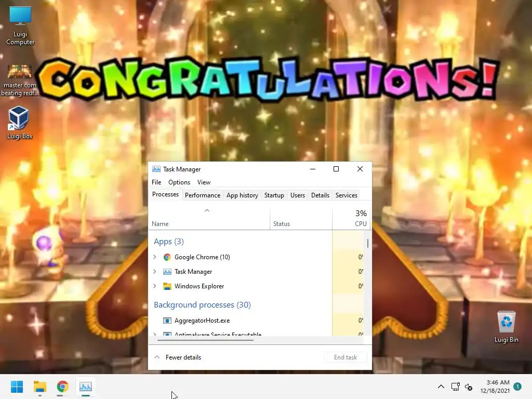Open File Explorer from the taskbar
This screenshot has width=532, height=399.
click(x=39, y=387)
